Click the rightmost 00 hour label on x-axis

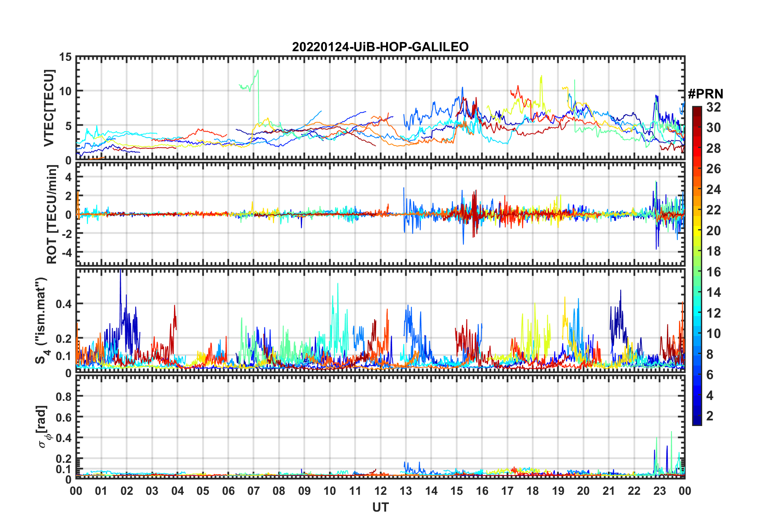(685, 491)
